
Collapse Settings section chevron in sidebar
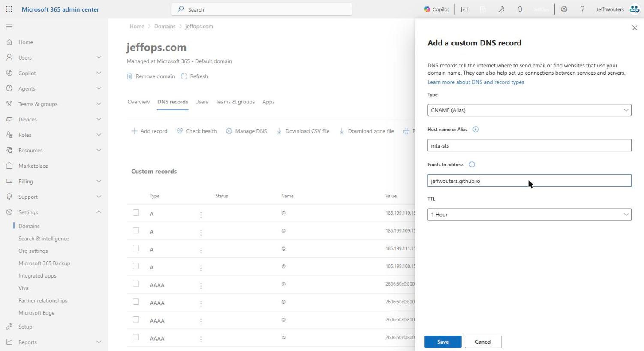99,212
